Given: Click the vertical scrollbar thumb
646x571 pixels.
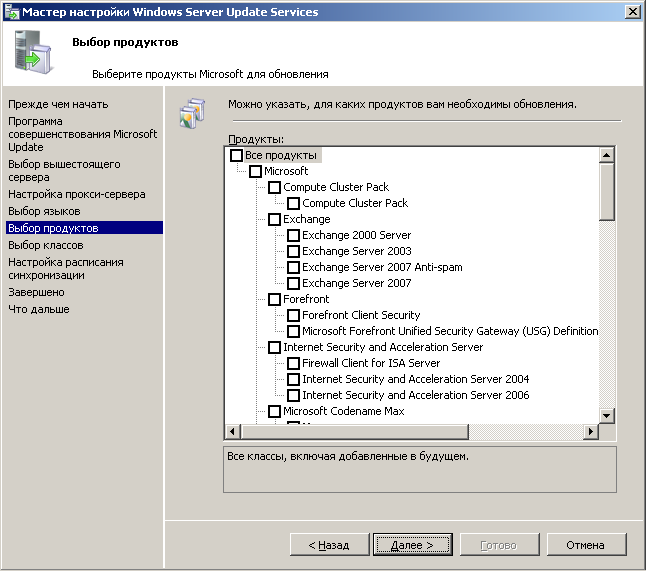Looking at the screenshot, I should (606, 192).
